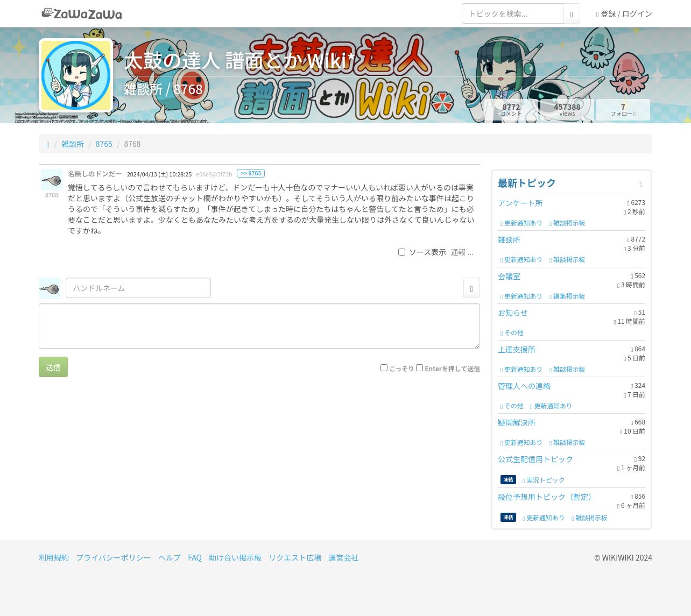This screenshot has width=691, height=616.
Task: Open the 会議室 topic
Action: coord(509,276)
